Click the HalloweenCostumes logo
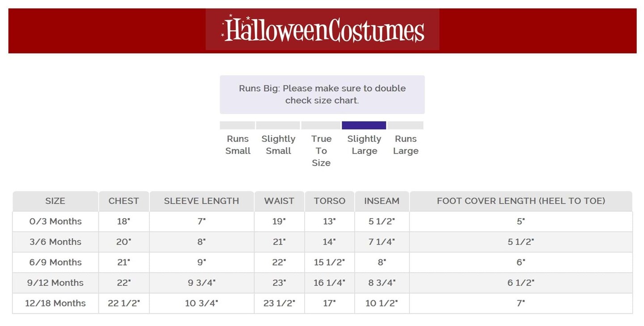644x326 pixels. click(x=322, y=30)
